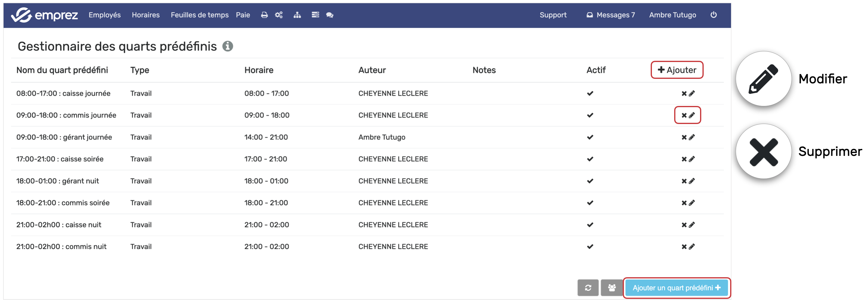The image size is (868, 304).
Task: Edit the caisse soirée shift
Action: pos(691,159)
